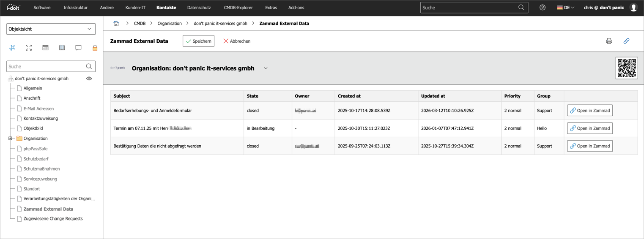
Task: Click the Speichern button
Action: [198, 41]
